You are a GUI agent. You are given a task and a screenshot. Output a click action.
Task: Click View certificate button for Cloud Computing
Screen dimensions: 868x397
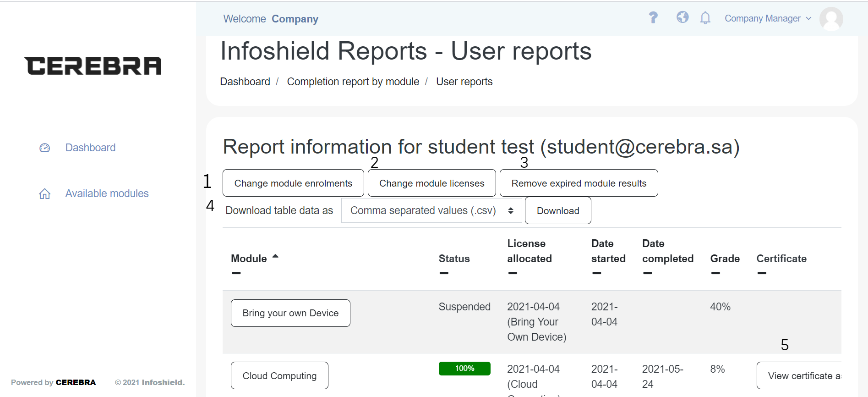click(x=799, y=376)
